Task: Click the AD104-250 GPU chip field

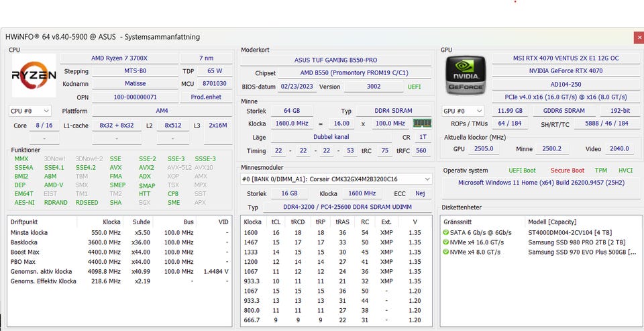Action: tap(566, 85)
